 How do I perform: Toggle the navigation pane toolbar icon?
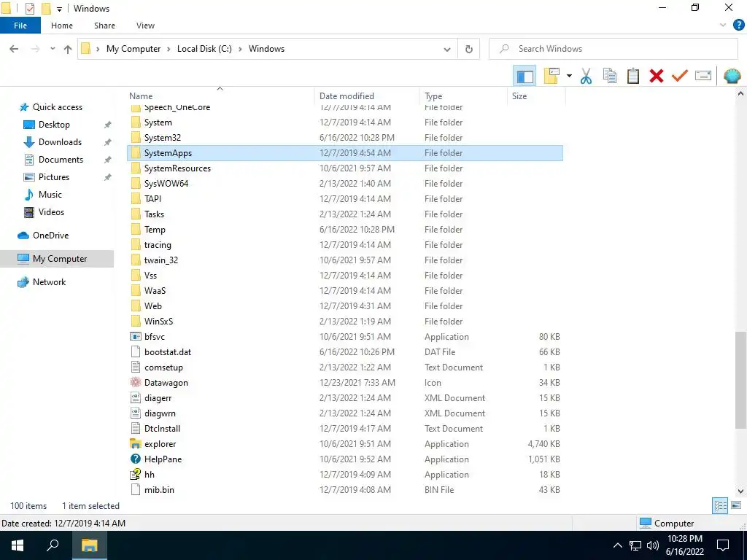click(525, 76)
